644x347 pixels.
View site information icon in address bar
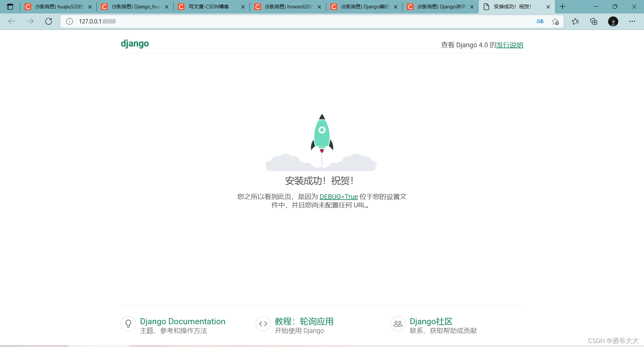click(69, 21)
